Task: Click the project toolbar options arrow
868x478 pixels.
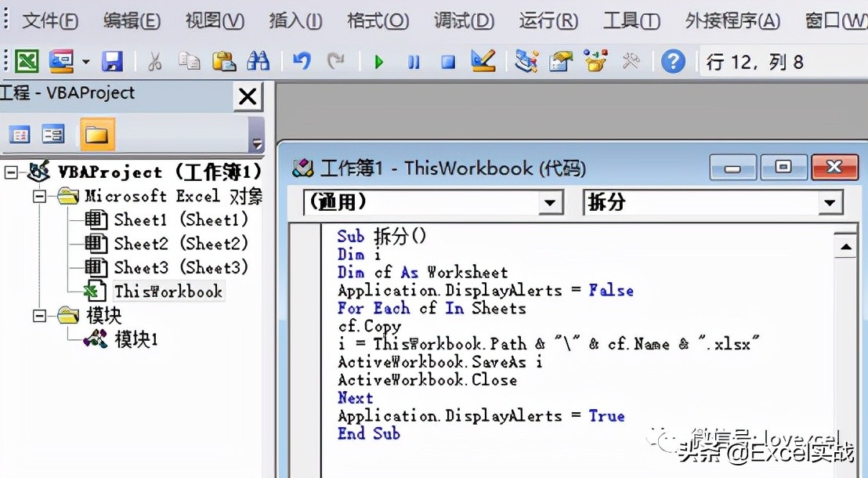Action: coord(257,143)
